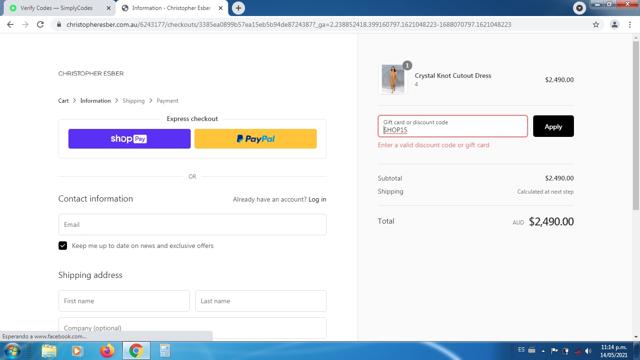Click the padlock site info icon

(59, 24)
